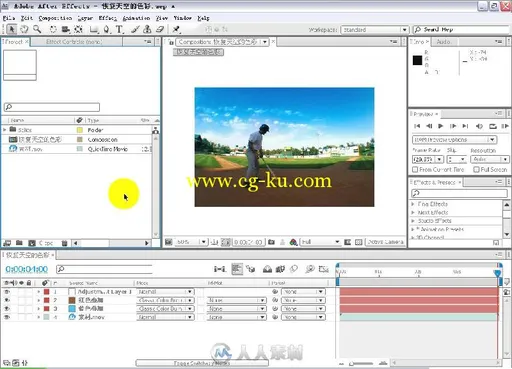Click the blue current-time indicator in timeline
Image resolution: width=512 pixels, height=369 pixels.
click(497, 273)
